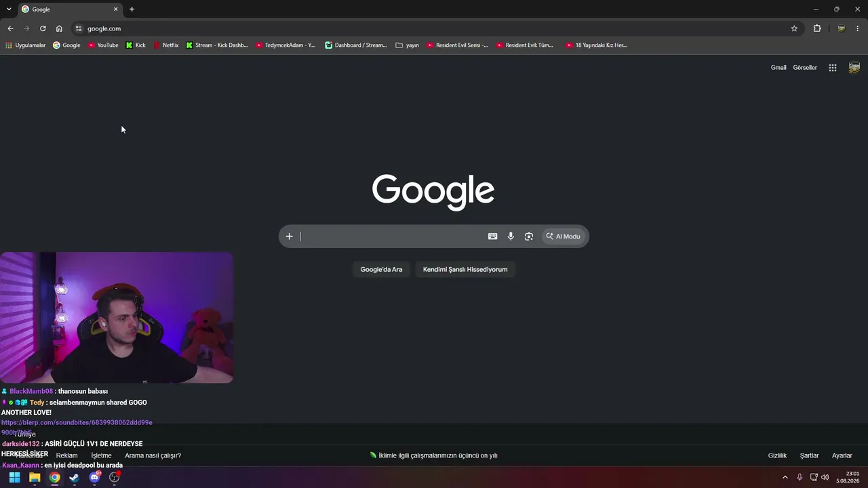
Task: View site information icon beside google.com
Action: pyautogui.click(x=79, y=28)
